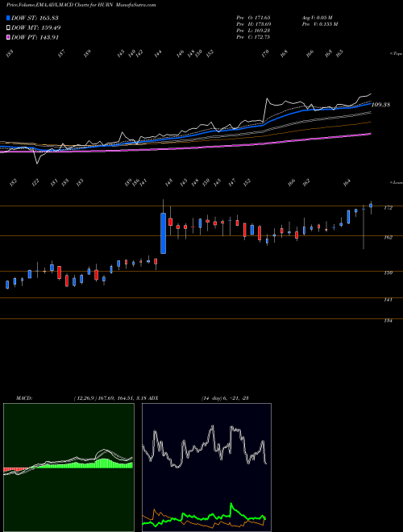Screen dimensions: 403x532
Task: Click the white DOW MT legend swatch
Action: point(8,28)
